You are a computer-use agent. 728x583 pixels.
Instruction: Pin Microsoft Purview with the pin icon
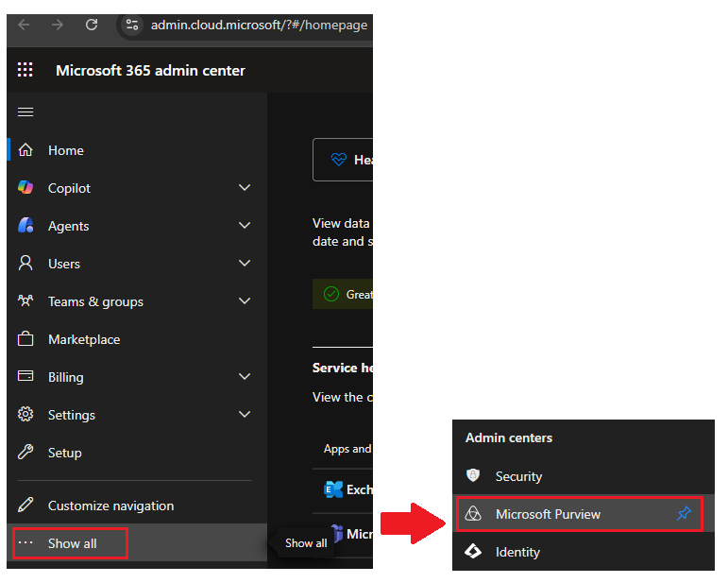(684, 513)
